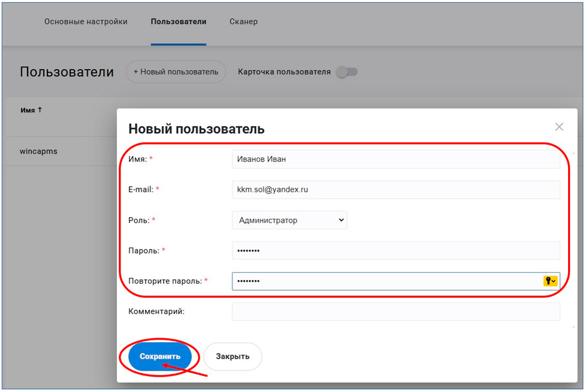The width and height of the screenshot is (585, 392).
Task: Click the sort arrow beside Имя column
Action: coord(40,110)
